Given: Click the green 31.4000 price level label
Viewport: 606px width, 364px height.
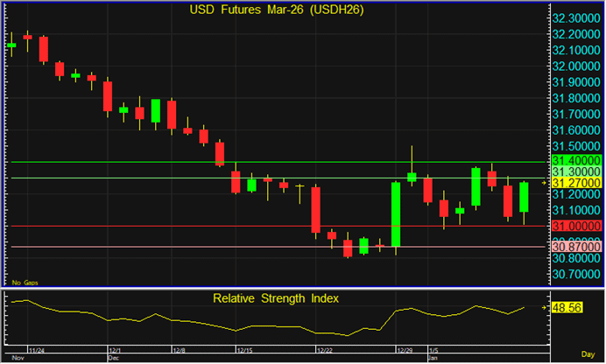Looking at the screenshot, I should coord(575,162).
